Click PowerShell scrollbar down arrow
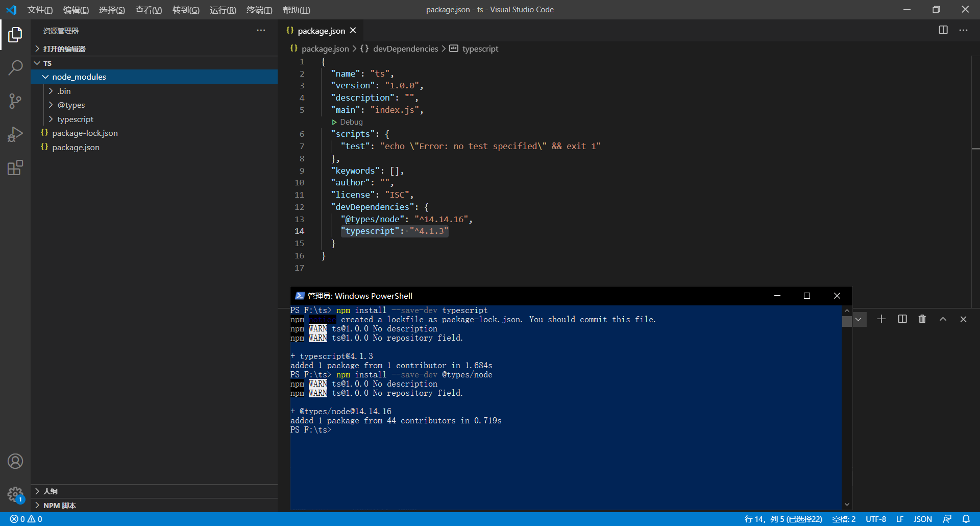Screen dimensions: 980x526 click(x=847, y=505)
